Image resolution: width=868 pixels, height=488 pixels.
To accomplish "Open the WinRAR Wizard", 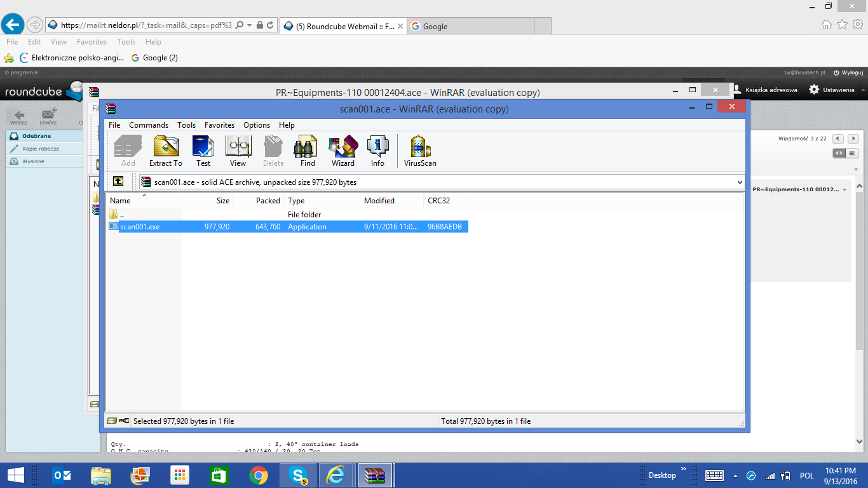I will point(343,151).
